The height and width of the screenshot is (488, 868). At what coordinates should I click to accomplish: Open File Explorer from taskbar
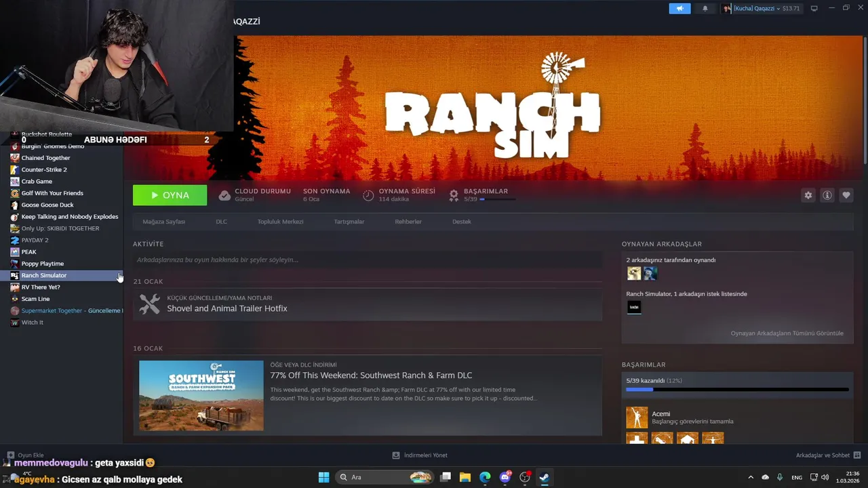465,477
